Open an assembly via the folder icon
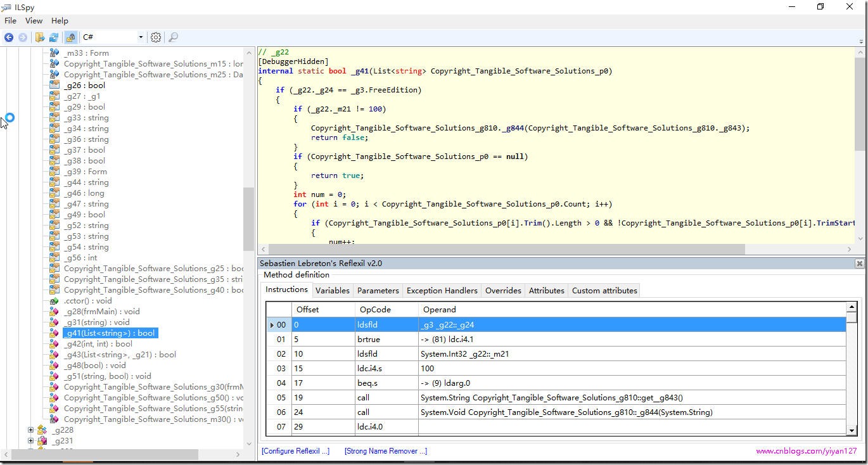Image resolution: width=868 pixels, height=465 pixels. click(x=40, y=37)
